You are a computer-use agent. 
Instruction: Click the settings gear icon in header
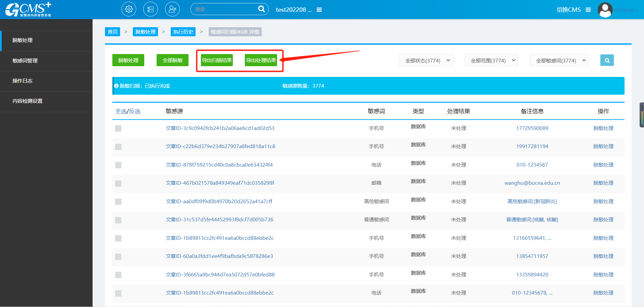point(129,9)
